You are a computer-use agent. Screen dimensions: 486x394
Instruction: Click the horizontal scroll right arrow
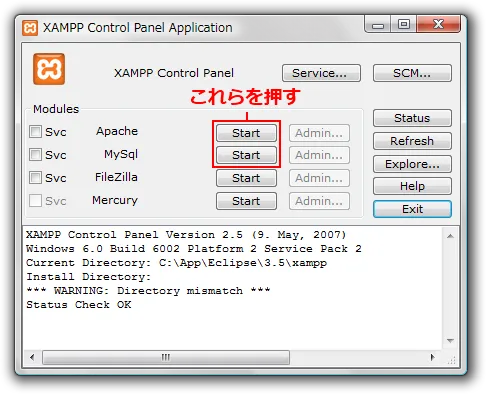(x=433, y=357)
